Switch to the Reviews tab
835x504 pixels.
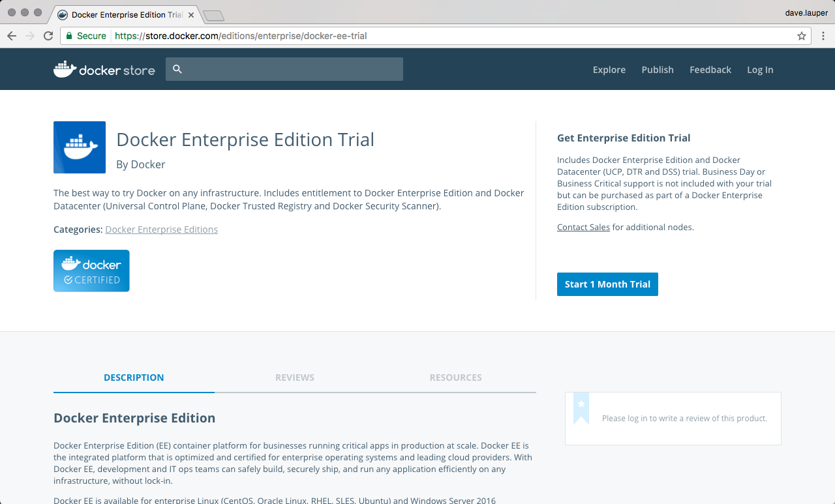(295, 378)
